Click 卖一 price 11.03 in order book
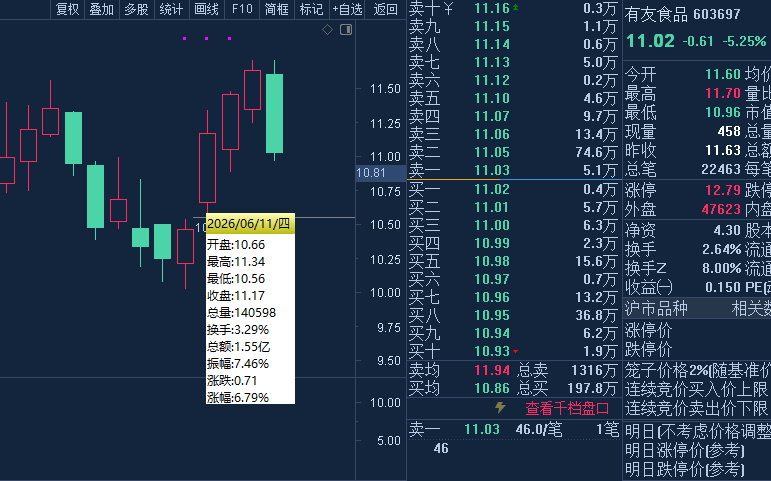This screenshot has width=771, height=481. 492,170
